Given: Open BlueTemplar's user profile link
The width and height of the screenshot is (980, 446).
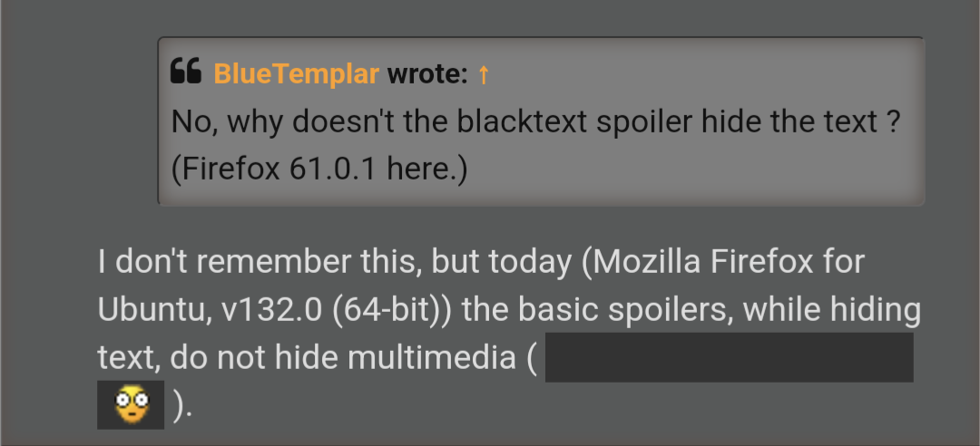Looking at the screenshot, I should coord(296,74).
